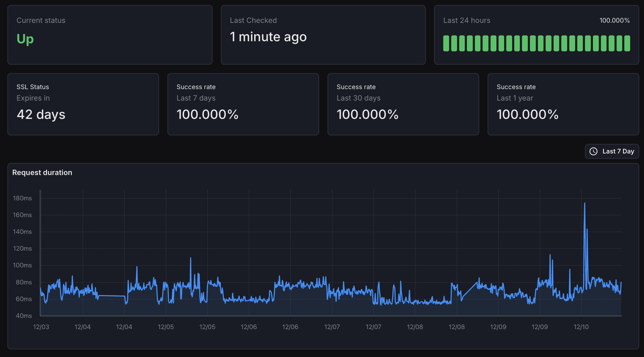644x357 pixels.
Task: Open the Last 7 Day range dropdown
Action: [x=612, y=151]
